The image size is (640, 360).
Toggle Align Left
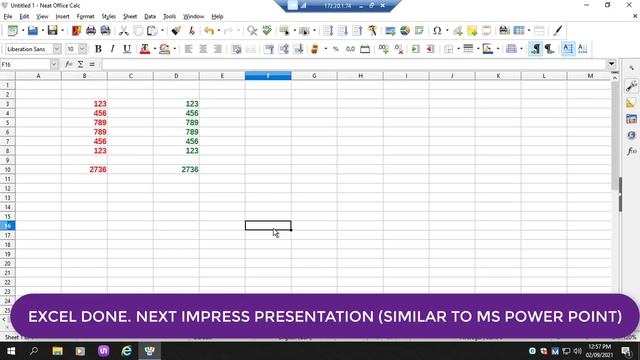pos(188,49)
